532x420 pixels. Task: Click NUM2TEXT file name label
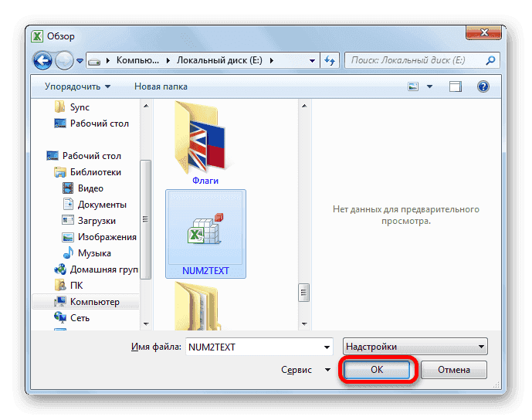205,271
